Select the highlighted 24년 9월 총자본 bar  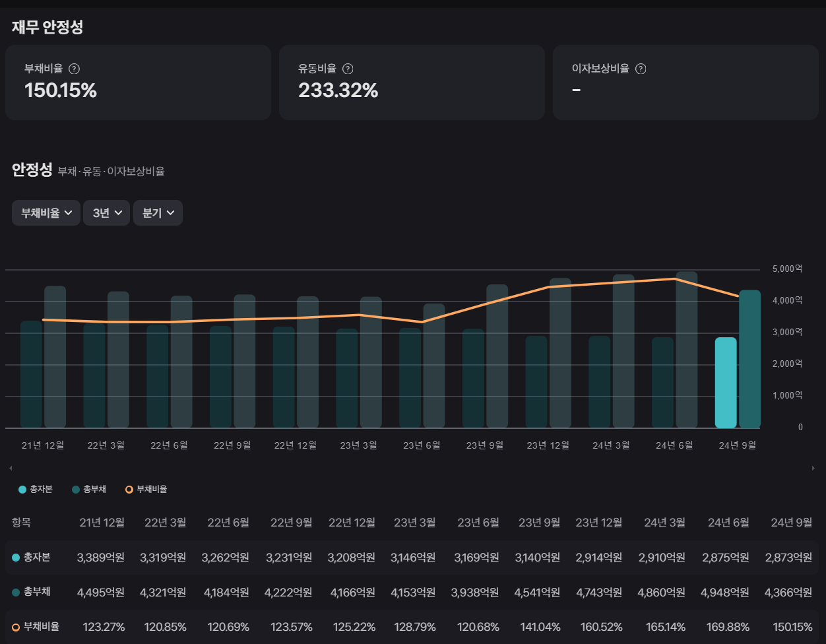726,383
